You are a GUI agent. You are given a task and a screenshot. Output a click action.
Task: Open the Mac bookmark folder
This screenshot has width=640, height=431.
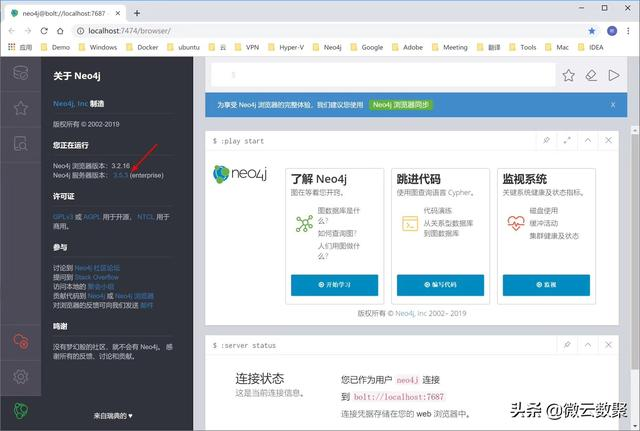click(557, 47)
